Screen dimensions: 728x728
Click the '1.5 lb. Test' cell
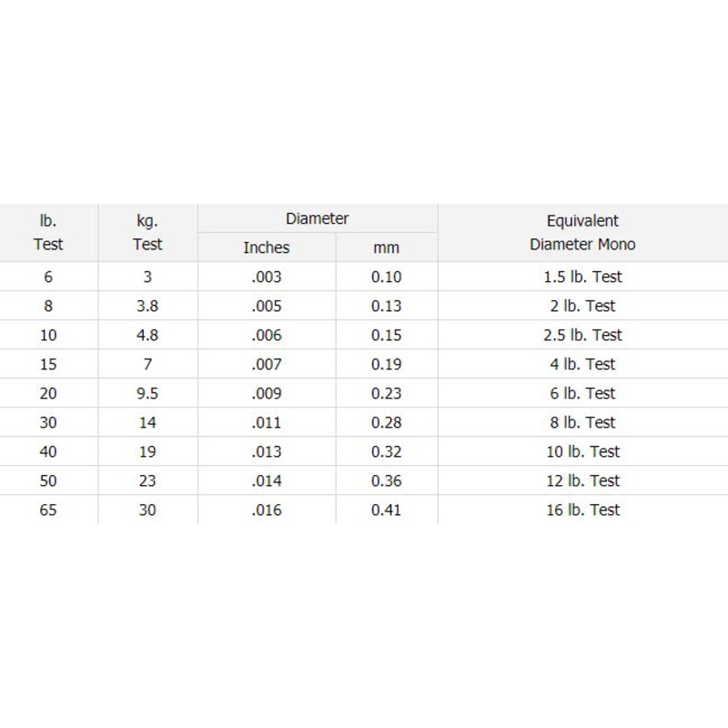[x=582, y=277]
